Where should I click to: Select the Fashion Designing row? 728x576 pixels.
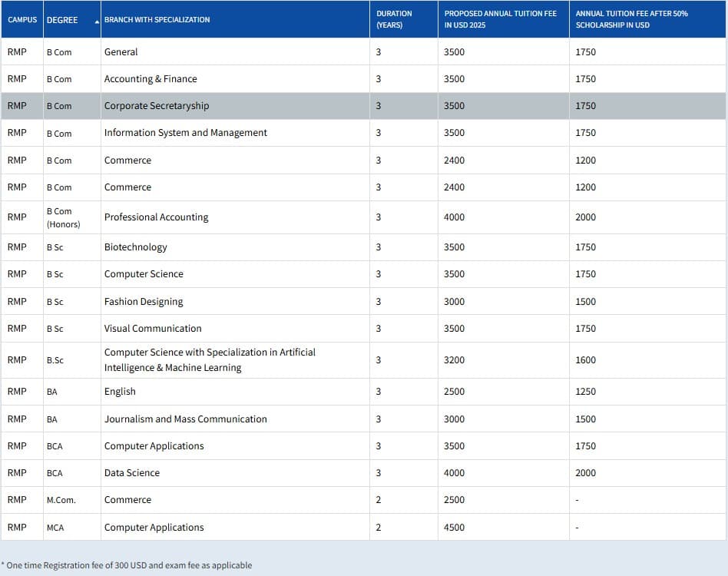click(144, 302)
